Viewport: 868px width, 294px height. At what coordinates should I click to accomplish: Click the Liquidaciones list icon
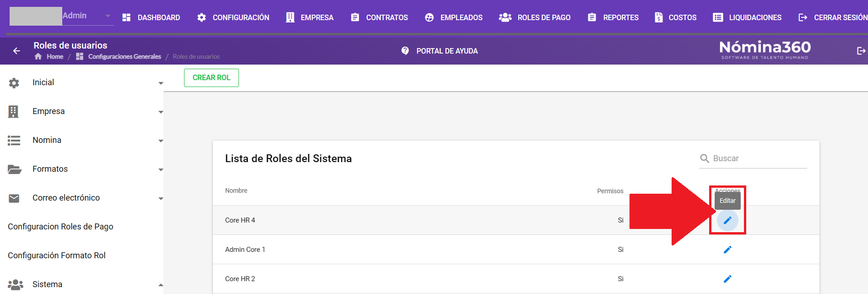[x=718, y=17]
